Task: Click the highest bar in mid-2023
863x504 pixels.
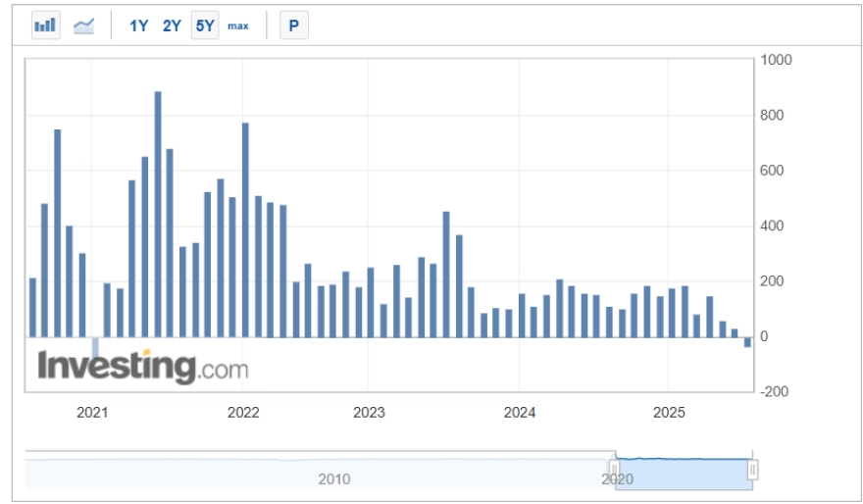Action: click(x=446, y=274)
